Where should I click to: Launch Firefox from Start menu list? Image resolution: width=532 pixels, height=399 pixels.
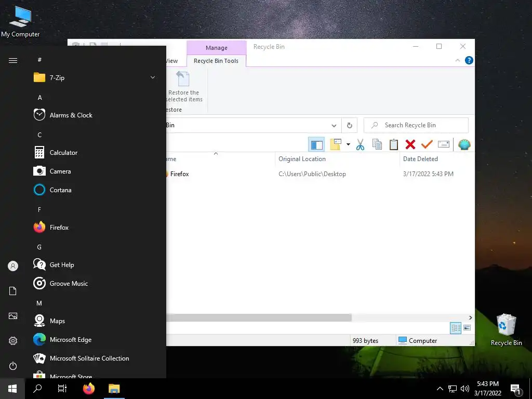(x=95, y=228)
